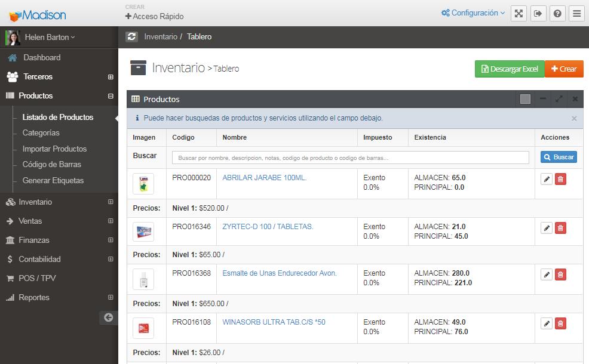Open the Configuración dropdown
Viewport: 589px width, 364px height.
tap(473, 13)
